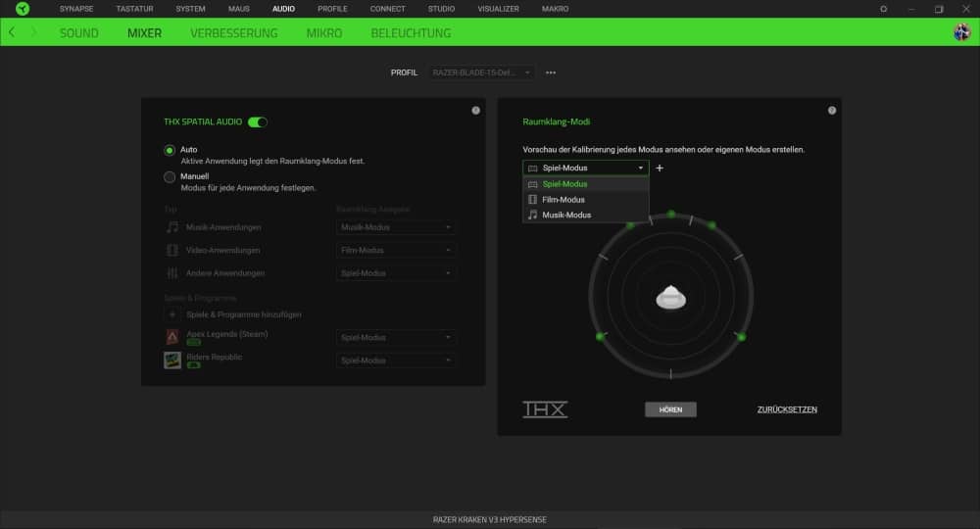This screenshot has width=980, height=529.
Task: Open settings via the gear icon
Action: point(883,9)
